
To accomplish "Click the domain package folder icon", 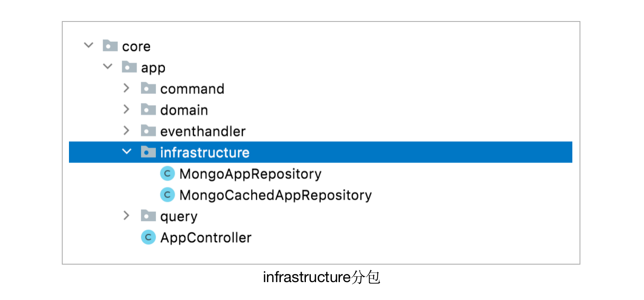I will (x=148, y=110).
